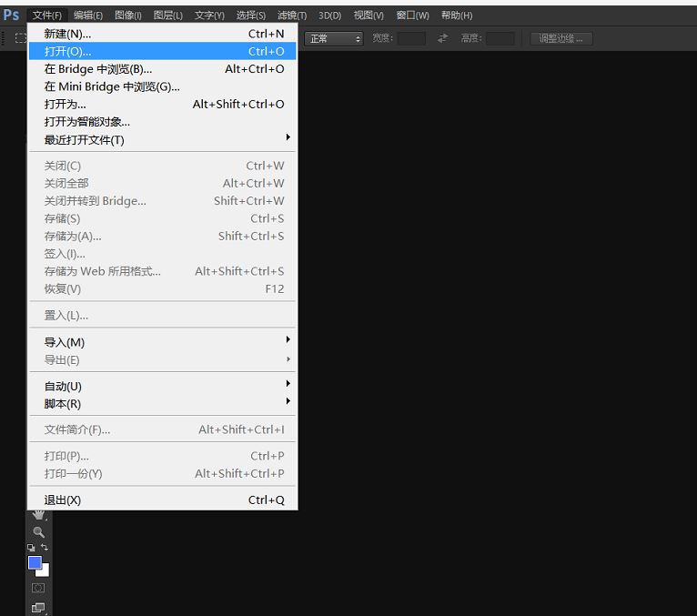
Task: Click 关闭全部 menu entry
Action: (x=162, y=183)
